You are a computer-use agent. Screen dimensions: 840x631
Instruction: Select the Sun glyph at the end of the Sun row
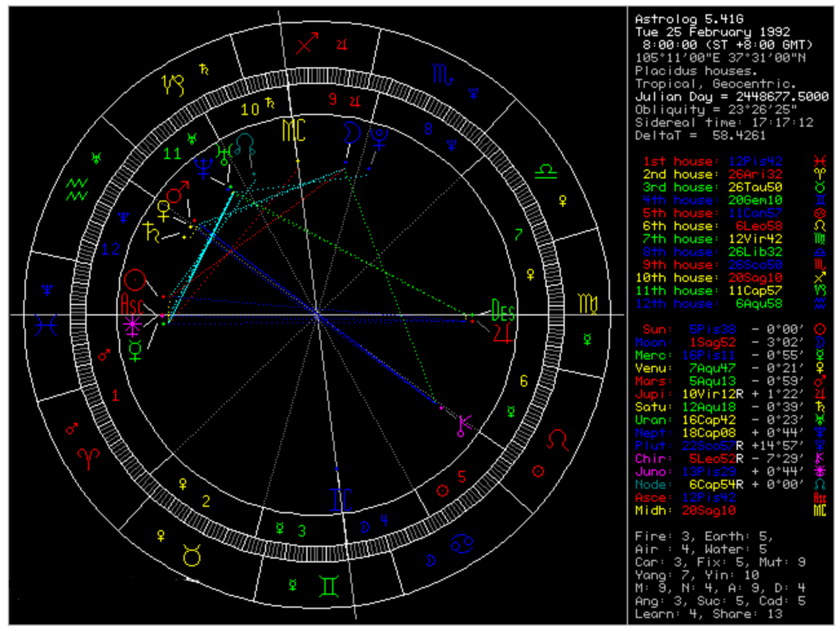click(819, 329)
